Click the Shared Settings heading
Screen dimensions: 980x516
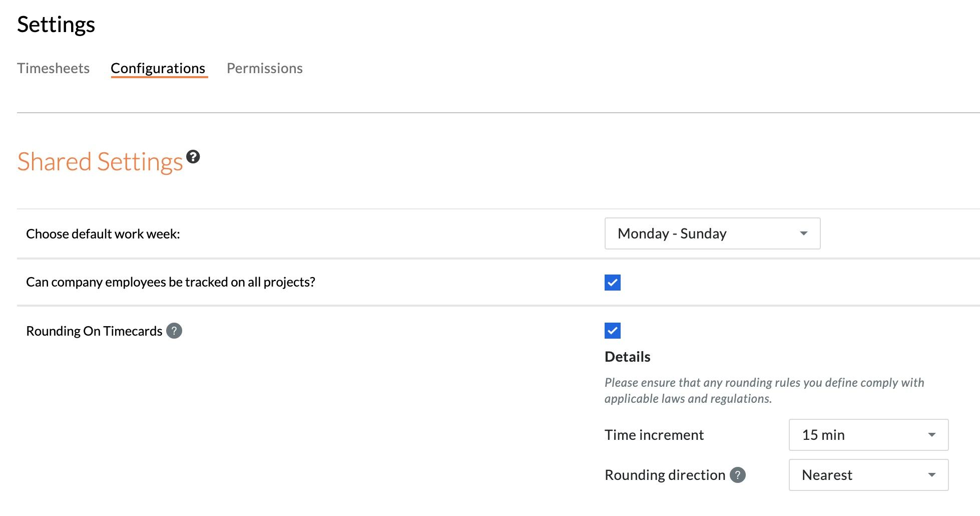(100, 162)
